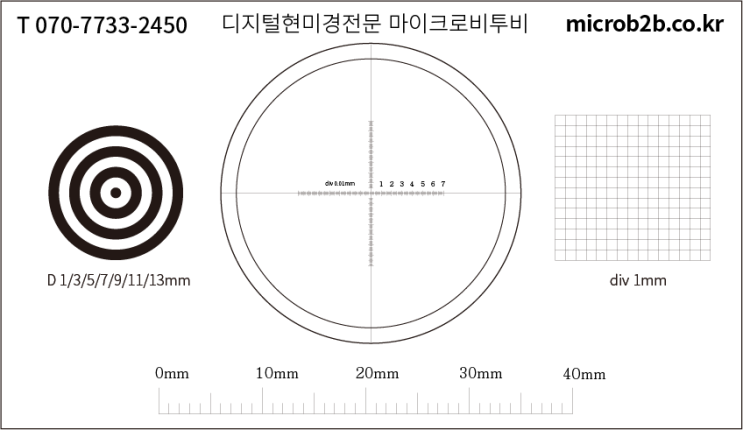Click the number 3 on the reticle scale
743x430 pixels.
pos(402,184)
